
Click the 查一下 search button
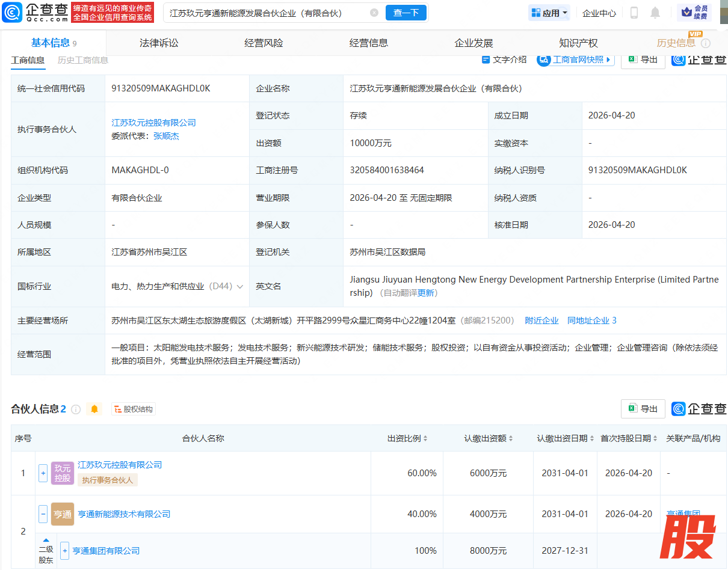pos(406,13)
